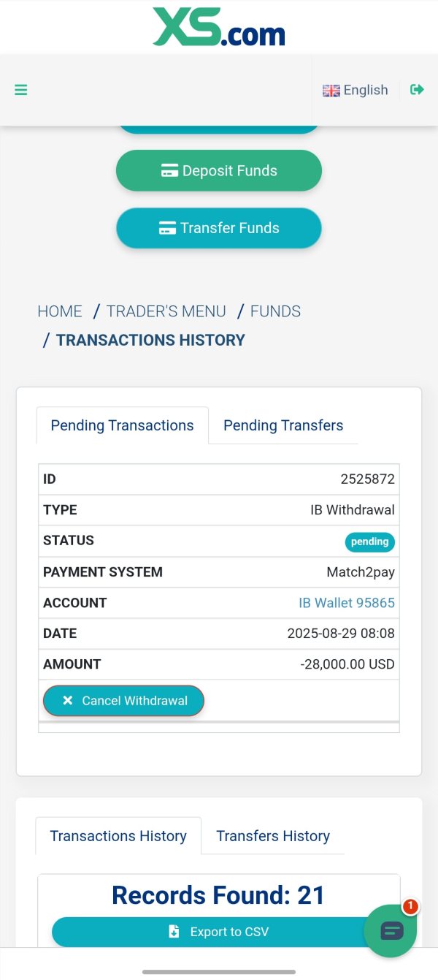Image resolution: width=438 pixels, height=980 pixels.
Task: Click the chat notification badge
Action: click(410, 907)
